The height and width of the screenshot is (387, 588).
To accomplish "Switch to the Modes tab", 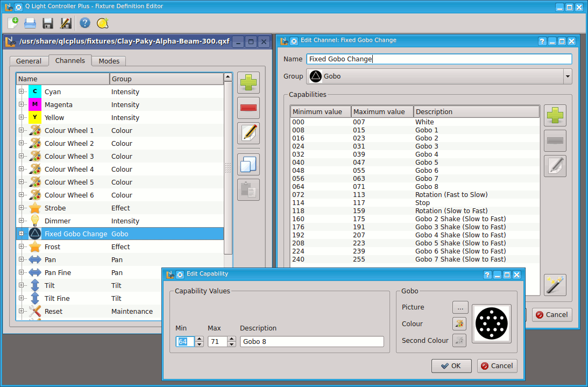I will point(108,61).
